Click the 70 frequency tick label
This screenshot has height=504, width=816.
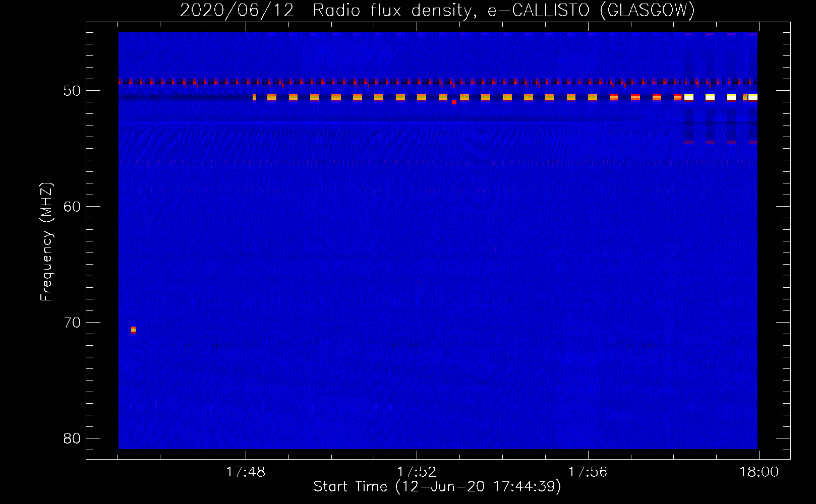[72, 323]
